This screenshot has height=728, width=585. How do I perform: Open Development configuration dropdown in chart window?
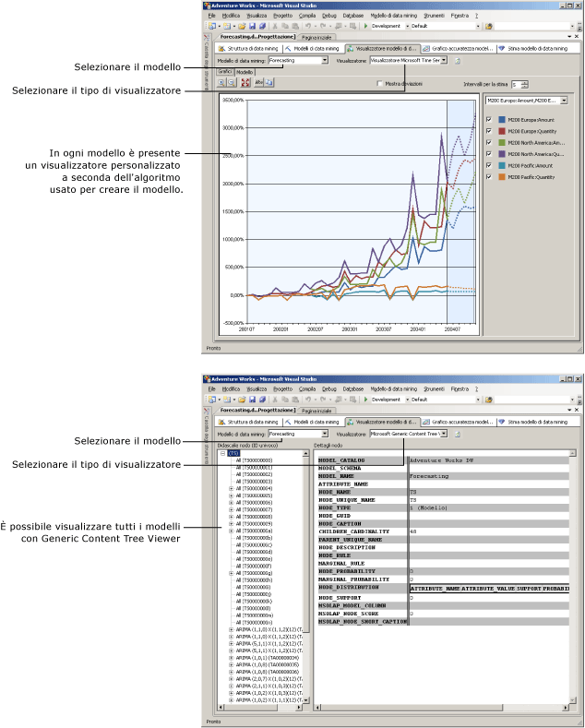tap(407, 26)
